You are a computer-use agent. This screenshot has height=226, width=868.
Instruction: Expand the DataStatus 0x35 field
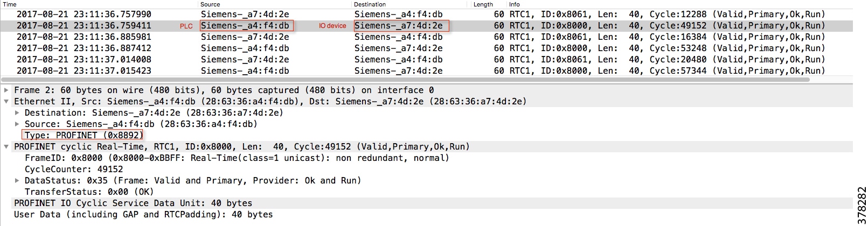[17, 180]
